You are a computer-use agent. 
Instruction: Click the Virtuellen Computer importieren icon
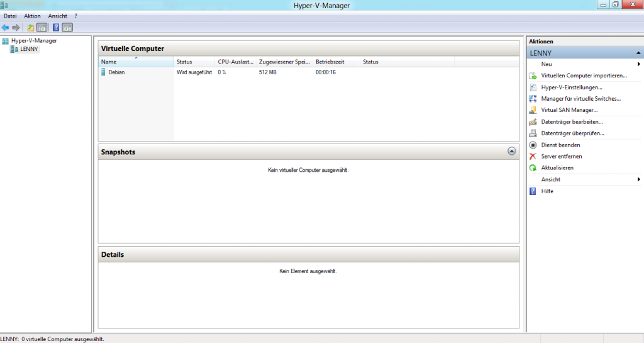(x=533, y=76)
